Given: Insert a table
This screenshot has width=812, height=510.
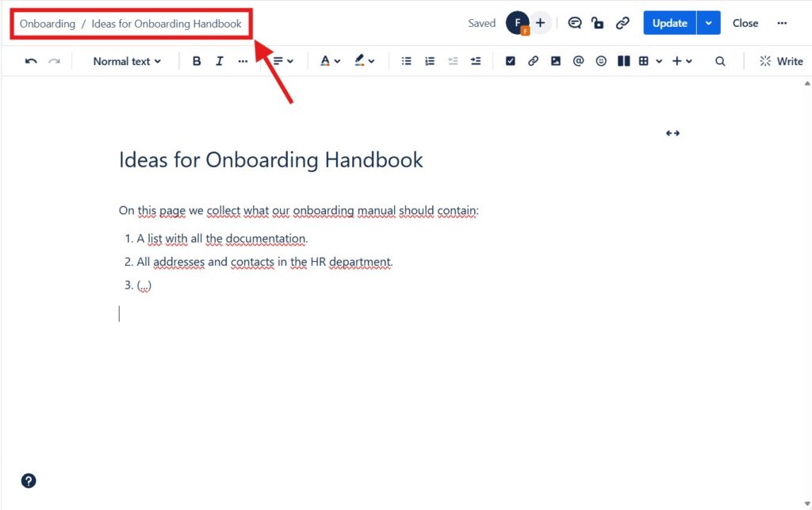Looking at the screenshot, I should tap(645, 60).
